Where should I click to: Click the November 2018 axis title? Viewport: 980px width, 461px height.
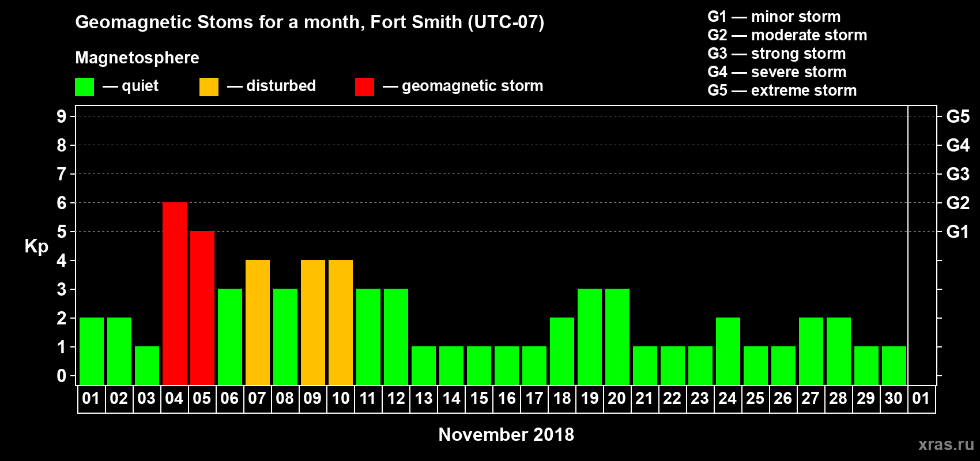[x=506, y=434]
